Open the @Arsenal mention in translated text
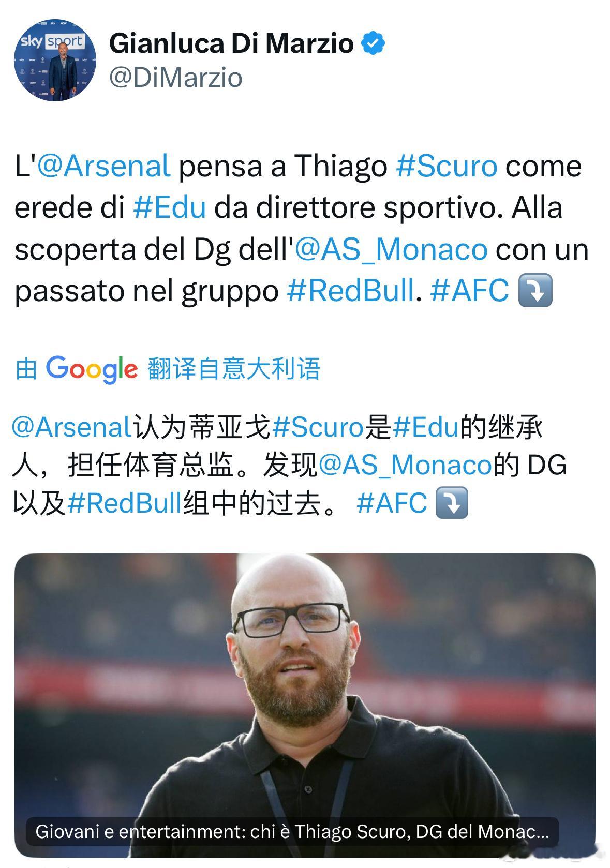The width and height of the screenshot is (610, 868). coord(71,427)
